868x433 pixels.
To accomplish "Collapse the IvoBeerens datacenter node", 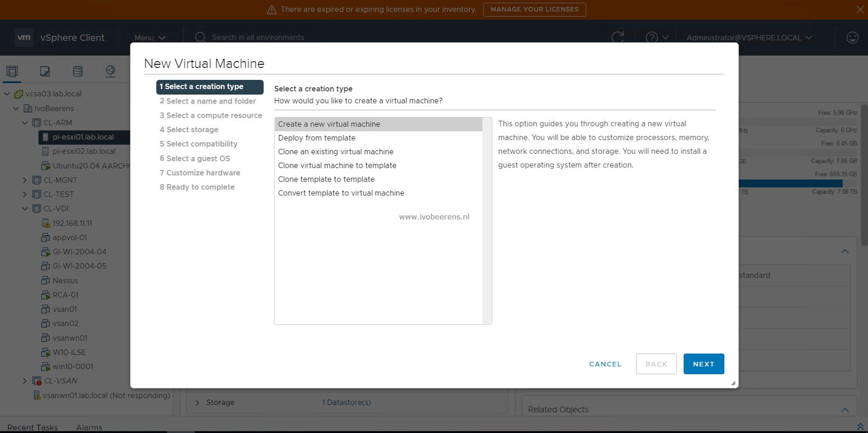I will pos(16,108).
